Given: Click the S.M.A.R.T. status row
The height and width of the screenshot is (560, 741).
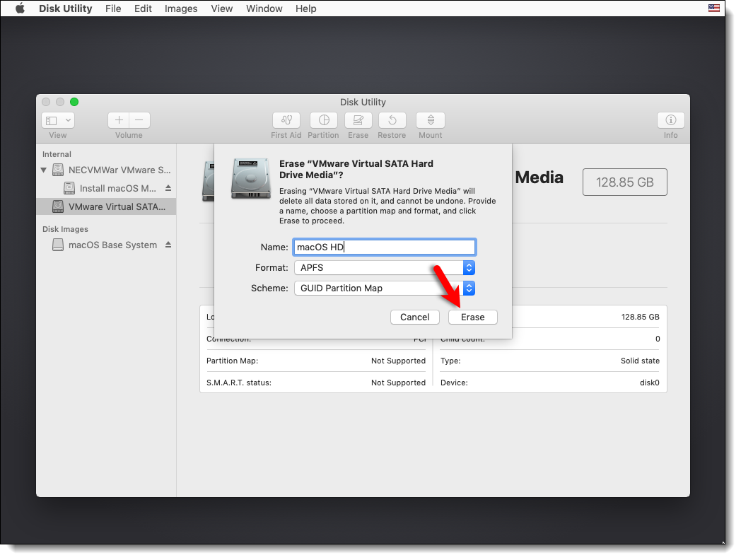Looking at the screenshot, I should 315,383.
